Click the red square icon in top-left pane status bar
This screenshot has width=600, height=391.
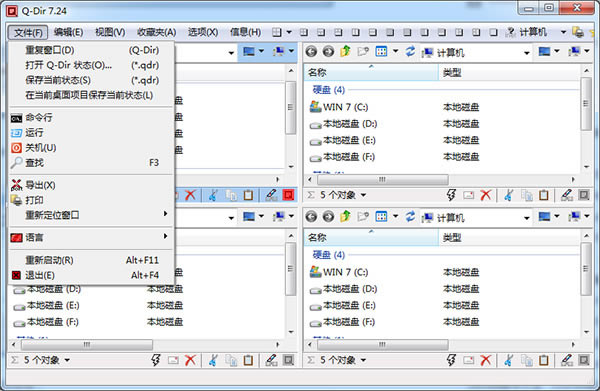coord(288,195)
